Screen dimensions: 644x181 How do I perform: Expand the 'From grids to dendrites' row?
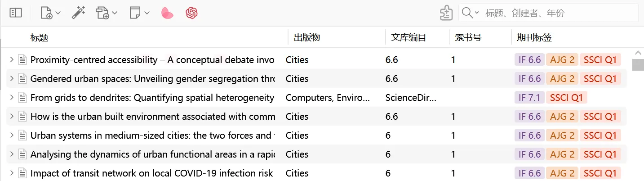12,97
